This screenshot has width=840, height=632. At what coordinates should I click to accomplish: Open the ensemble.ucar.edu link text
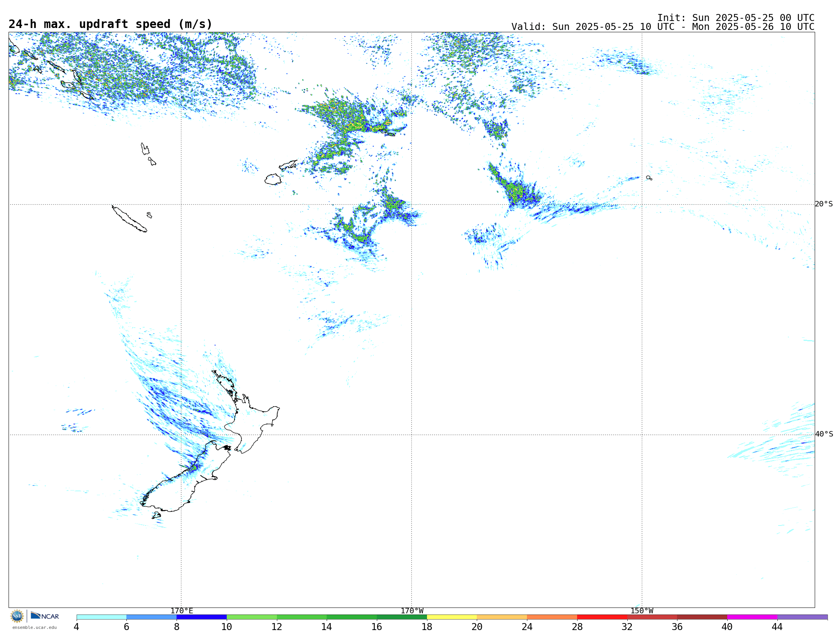tap(34, 627)
